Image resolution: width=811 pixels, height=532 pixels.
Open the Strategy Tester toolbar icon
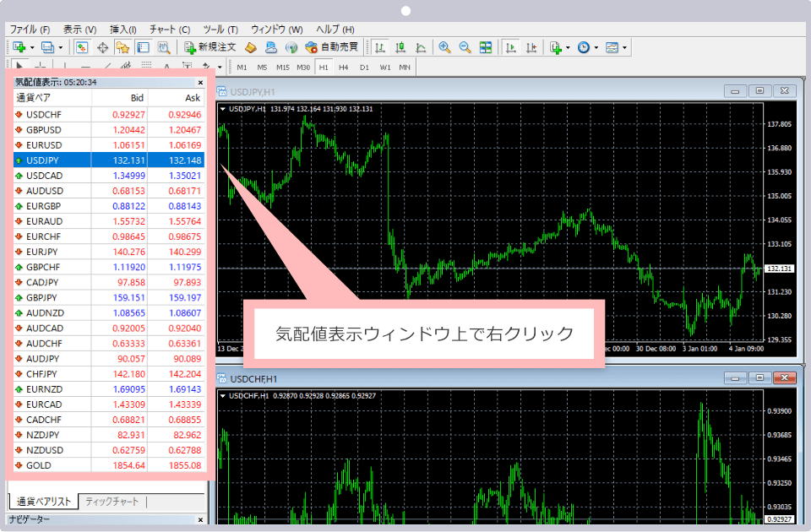click(x=164, y=47)
